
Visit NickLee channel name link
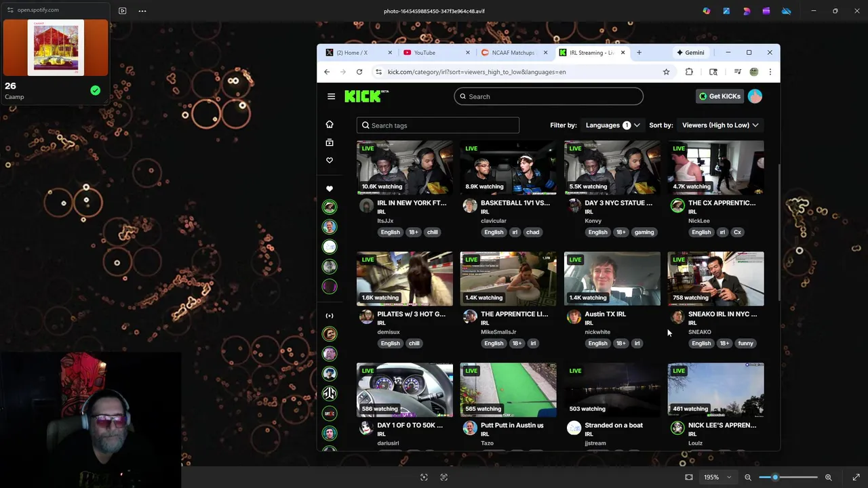[x=699, y=220]
